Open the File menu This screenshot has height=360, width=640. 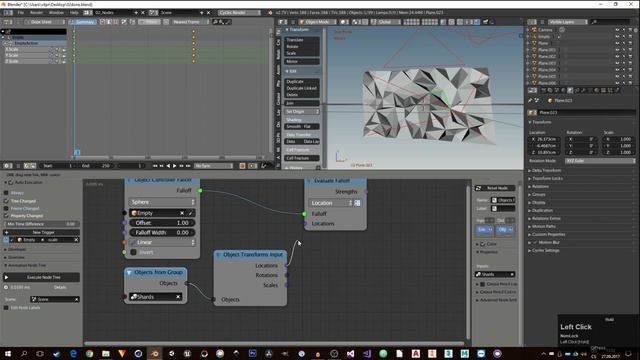pos(20,13)
